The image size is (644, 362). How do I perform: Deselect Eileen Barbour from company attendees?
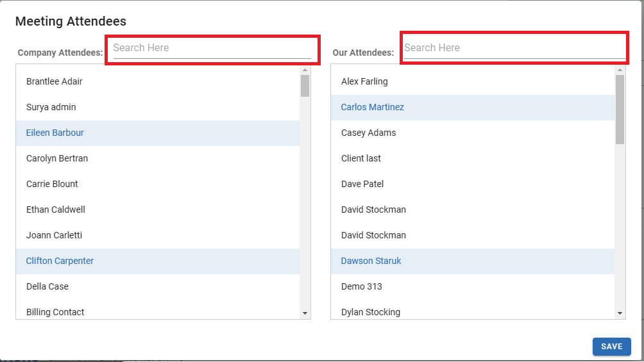[55, 133]
